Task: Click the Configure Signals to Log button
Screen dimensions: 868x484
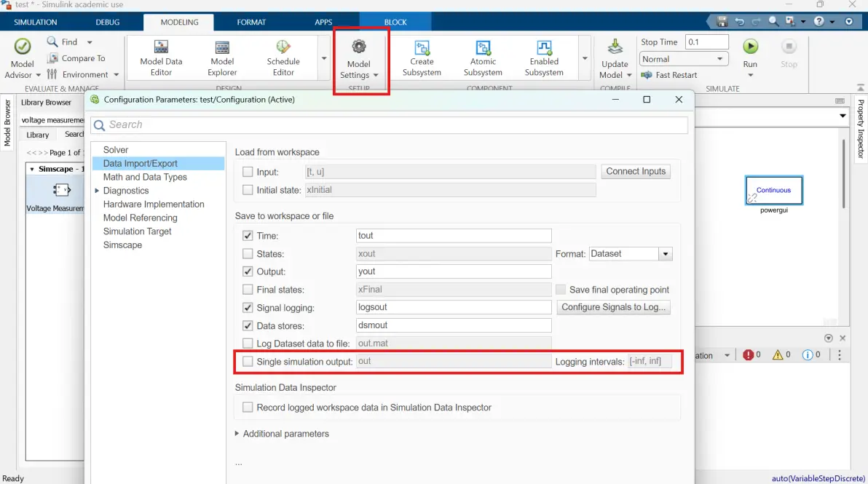Action: 613,307
